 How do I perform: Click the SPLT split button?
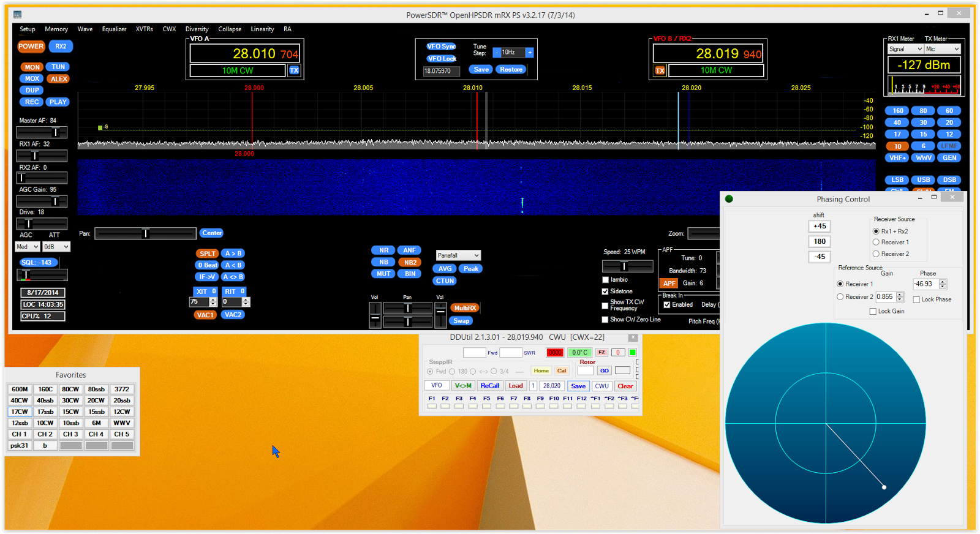[x=208, y=254]
